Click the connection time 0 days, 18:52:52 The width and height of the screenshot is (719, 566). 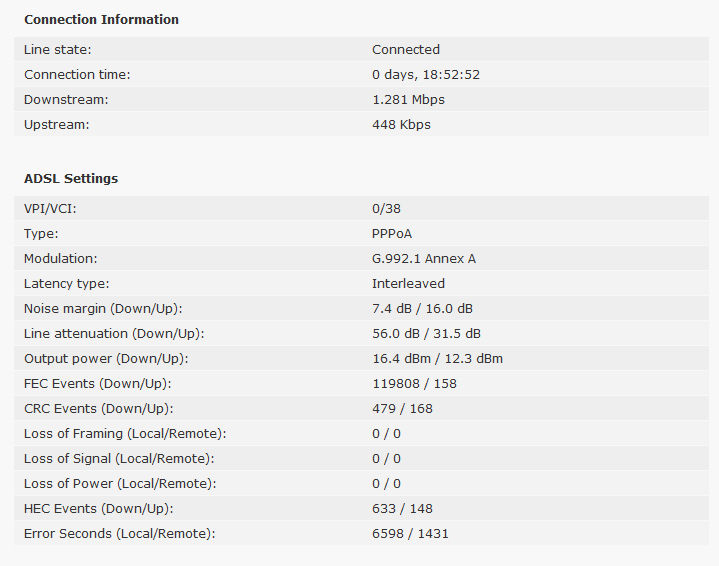coord(426,74)
